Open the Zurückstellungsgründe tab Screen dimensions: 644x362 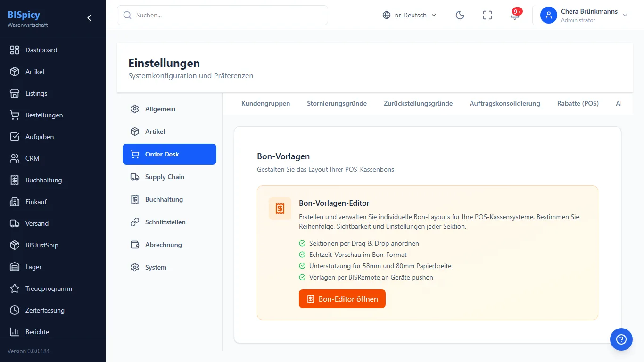(418, 103)
